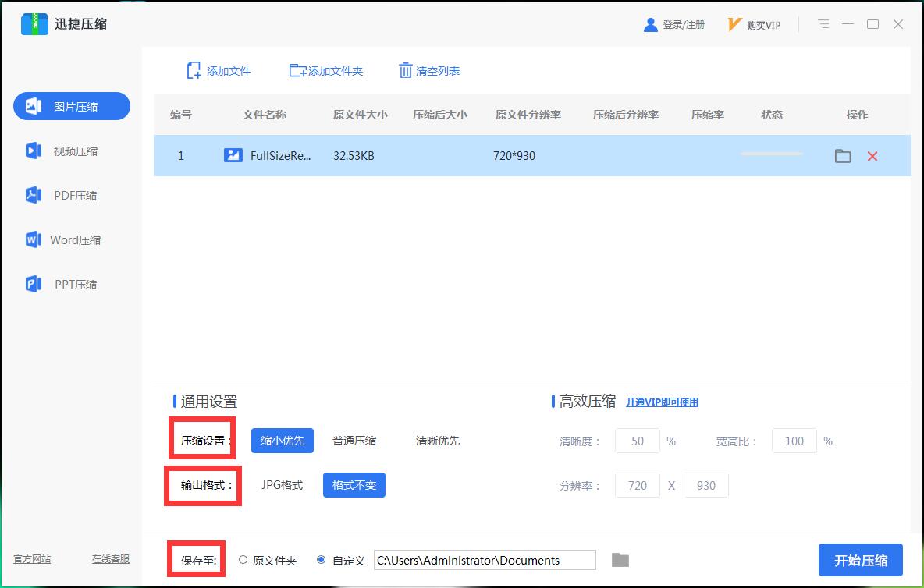Select Word压缩 from the sidebar
The height and width of the screenshot is (588, 924).
tap(71, 239)
